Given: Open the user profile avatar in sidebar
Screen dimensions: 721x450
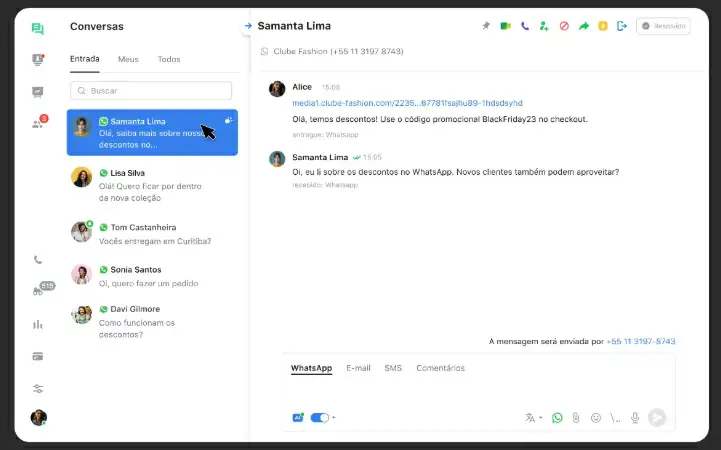Looking at the screenshot, I should coord(39,417).
